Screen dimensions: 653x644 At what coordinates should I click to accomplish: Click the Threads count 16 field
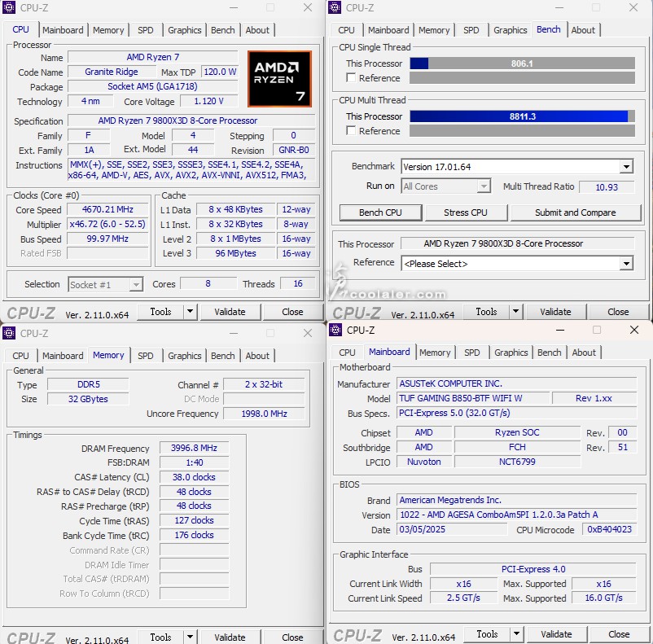(x=298, y=283)
